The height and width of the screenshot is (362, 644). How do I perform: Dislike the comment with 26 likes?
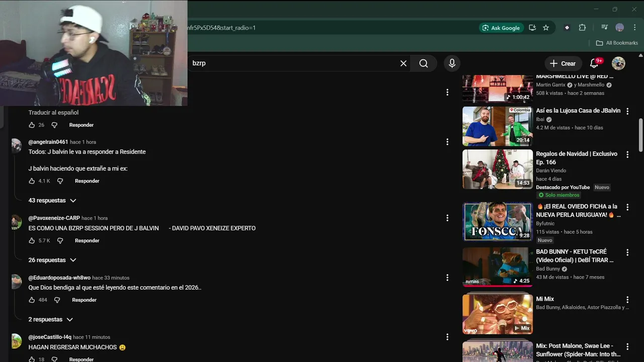pyautogui.click(x=54, y=125)
